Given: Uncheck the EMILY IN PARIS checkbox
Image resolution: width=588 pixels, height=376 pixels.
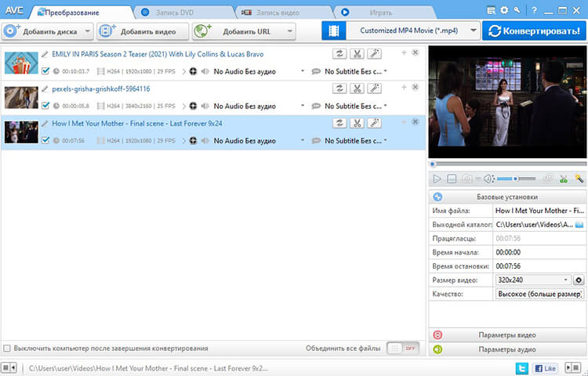Looking at the screenshot, I should 45,70.
